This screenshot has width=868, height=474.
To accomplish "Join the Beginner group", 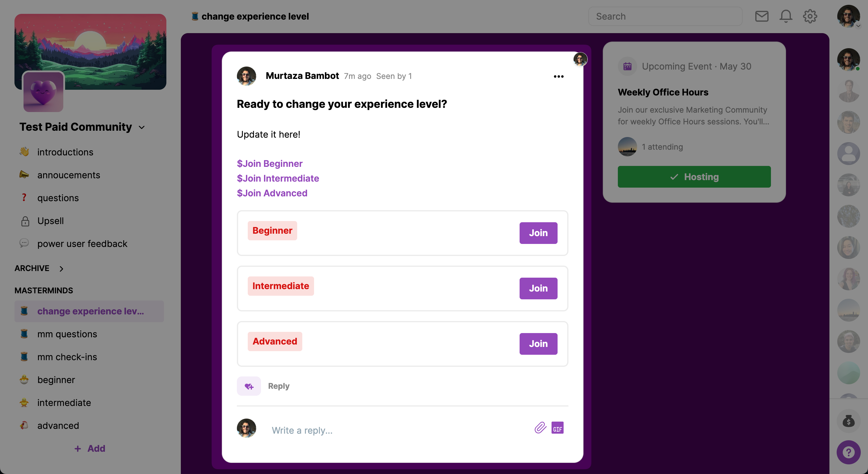I will tap(538, 233).
